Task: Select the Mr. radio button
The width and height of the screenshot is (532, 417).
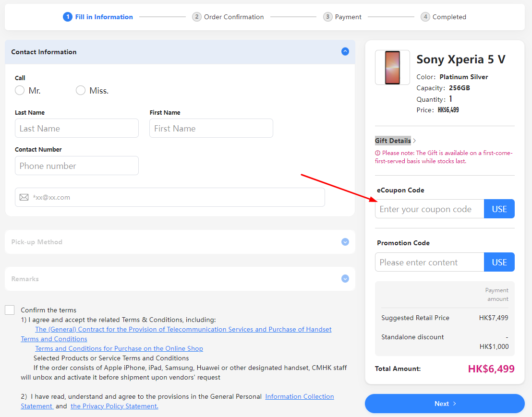Action: click(20, 91)
